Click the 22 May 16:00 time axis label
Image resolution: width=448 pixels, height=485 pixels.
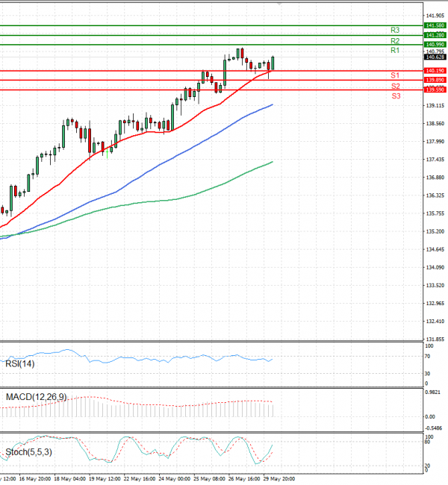point(139,479)
